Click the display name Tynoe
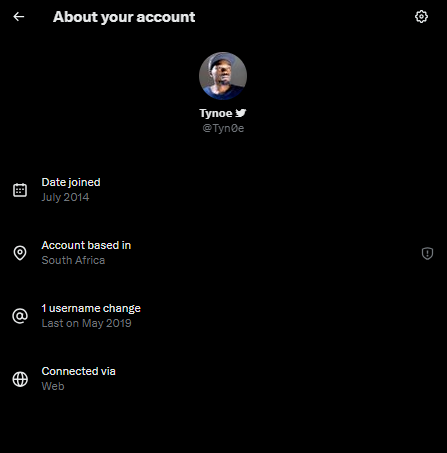 pos(216,113)
